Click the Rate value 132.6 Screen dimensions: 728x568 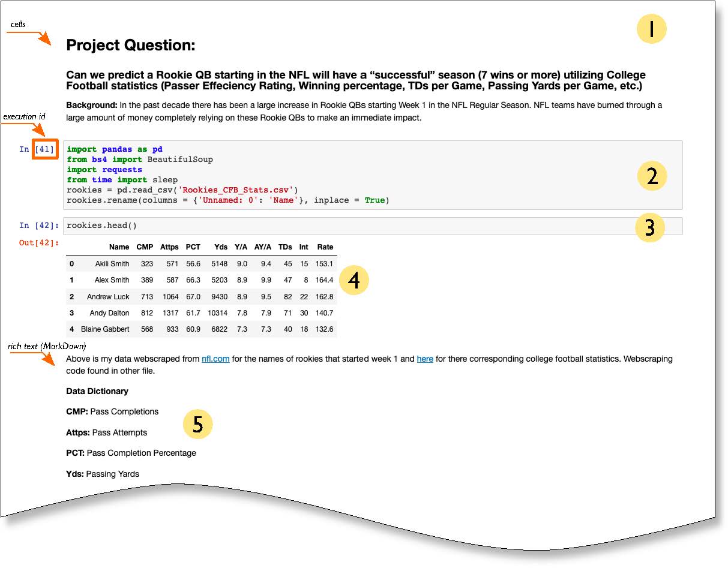[324, 329]
